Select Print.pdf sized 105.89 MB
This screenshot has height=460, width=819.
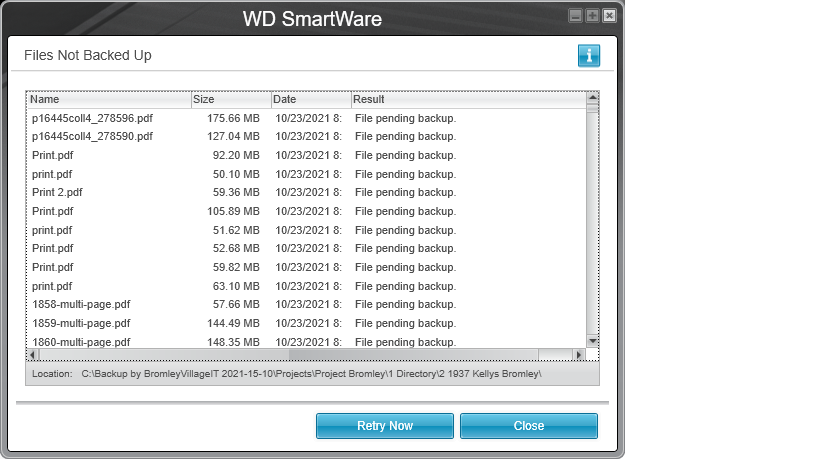[x=53, y=211]
